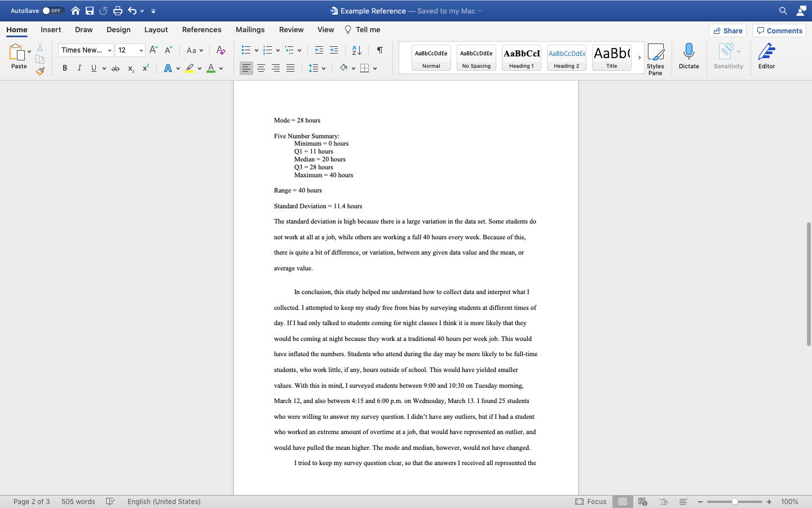Decrease the paragraph indent

point(319,50)
